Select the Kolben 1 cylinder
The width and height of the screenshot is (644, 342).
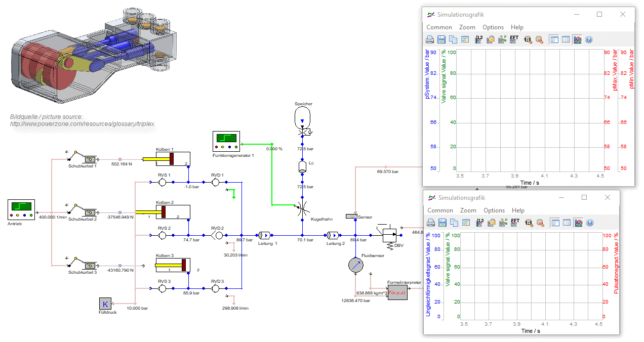[166, 159]
